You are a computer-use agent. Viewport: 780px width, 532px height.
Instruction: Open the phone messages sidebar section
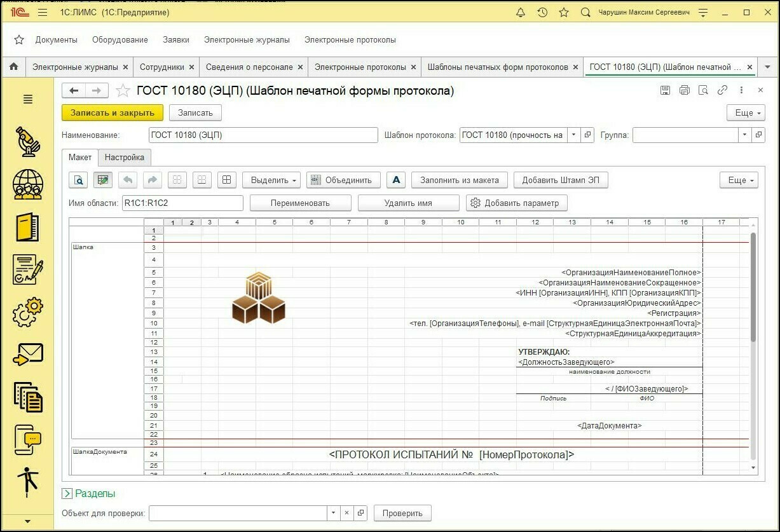coord(28,439)
